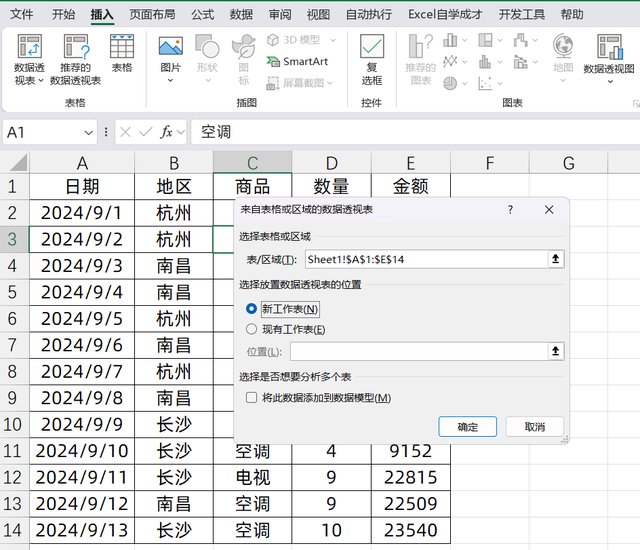Click cell containing 23540
Screen dimensions: 640x550
click(411, 530)
